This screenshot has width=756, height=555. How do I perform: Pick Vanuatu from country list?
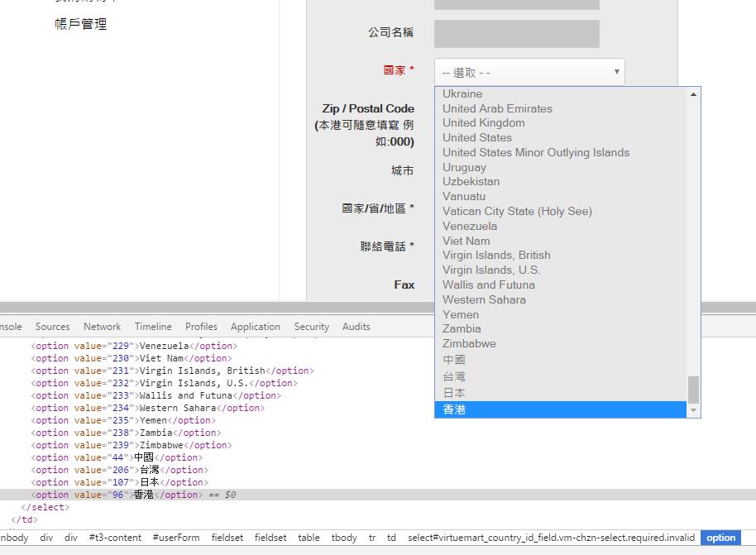(560, 197)
